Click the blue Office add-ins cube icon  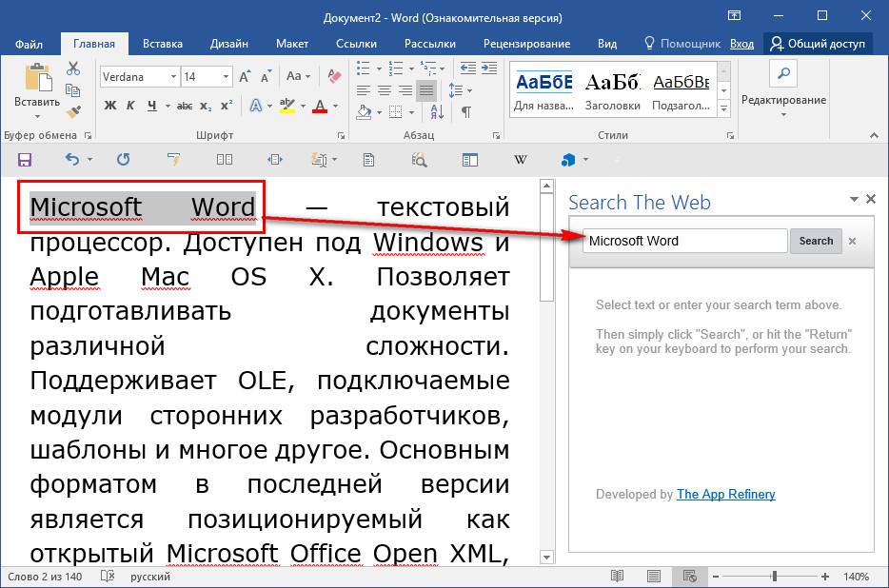[x=567, y=160]
